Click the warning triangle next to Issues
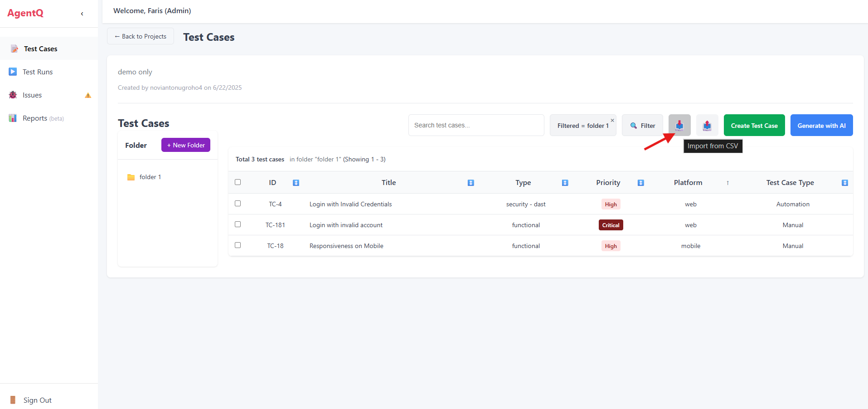 tap(87, 95)
